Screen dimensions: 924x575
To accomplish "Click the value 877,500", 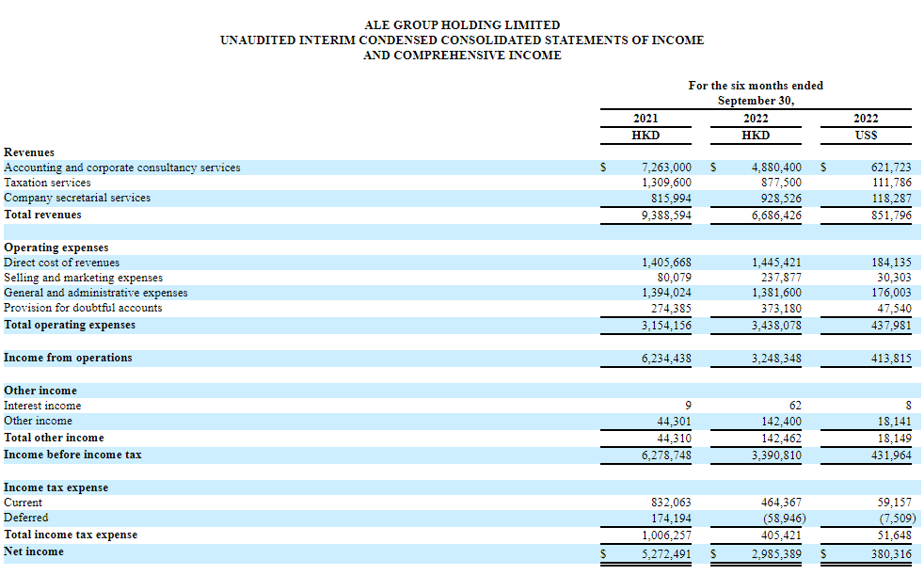I will coord(781,183).
